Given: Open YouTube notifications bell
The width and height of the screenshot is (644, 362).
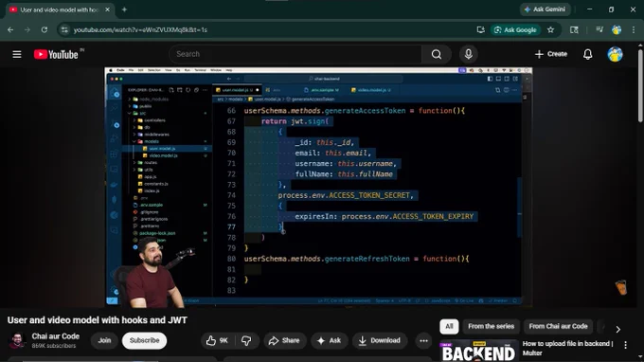Looking at the screenshot, I should 588,54.
